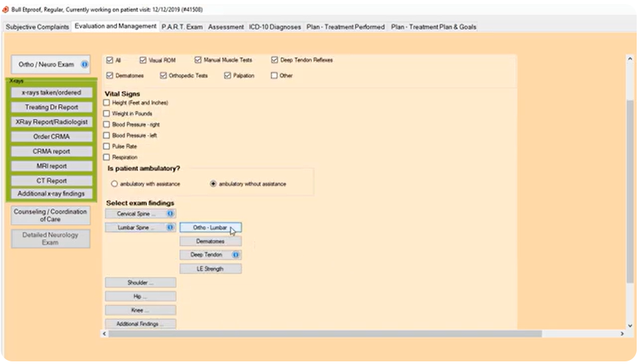This screenshot has height=364, width=640.
Task: Open Ortho / Neuro Exam section
Action: click(x=50, y=64)
